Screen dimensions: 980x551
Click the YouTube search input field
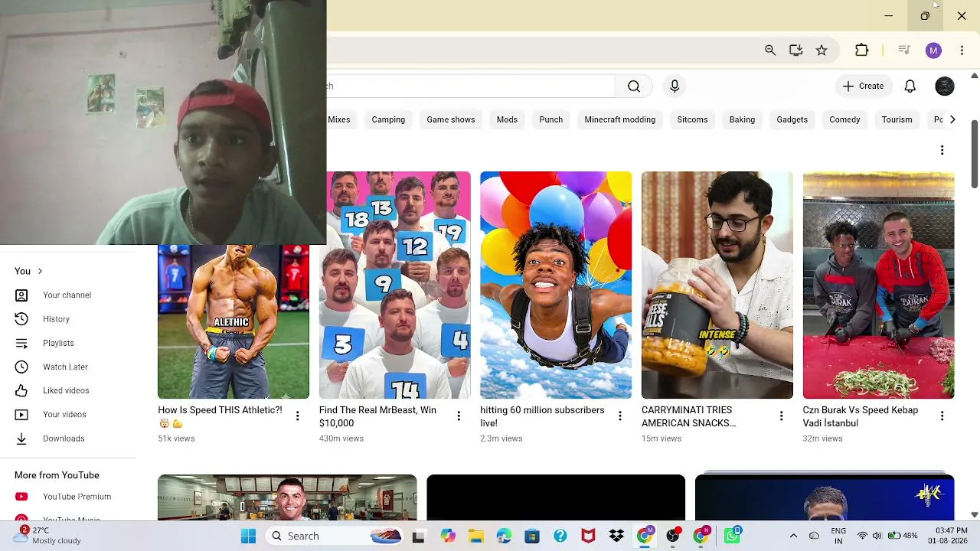click(470, 86)
